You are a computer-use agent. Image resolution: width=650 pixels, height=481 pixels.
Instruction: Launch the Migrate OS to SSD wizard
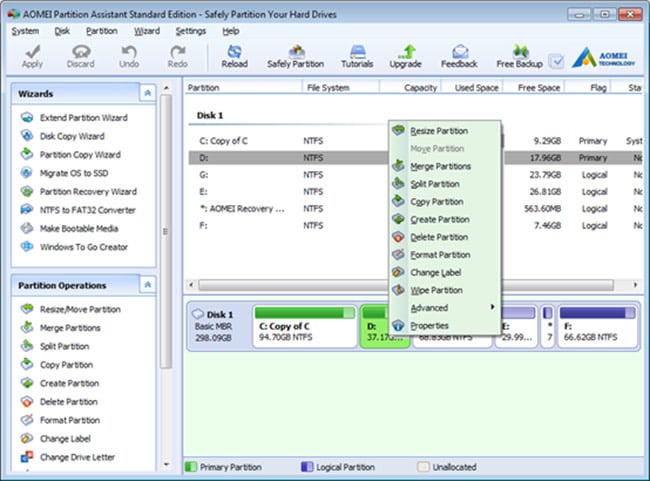pos(74,173)
